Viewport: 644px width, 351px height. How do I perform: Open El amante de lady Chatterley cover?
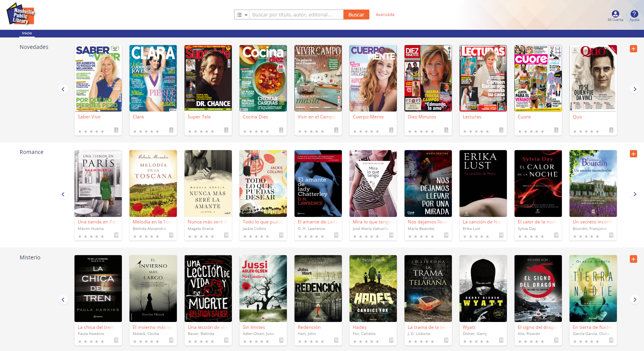(318, 183)
